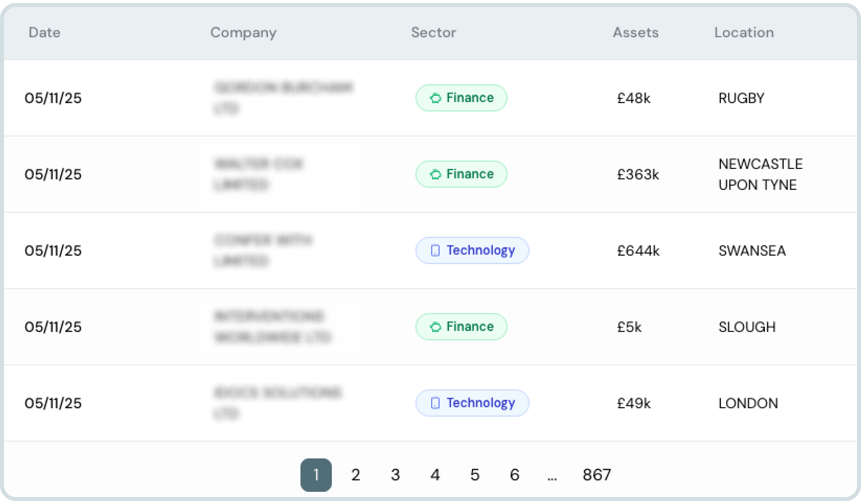Navigate to page 6
This screenshot has height=504, width=861.
click(x=515, y=475)
